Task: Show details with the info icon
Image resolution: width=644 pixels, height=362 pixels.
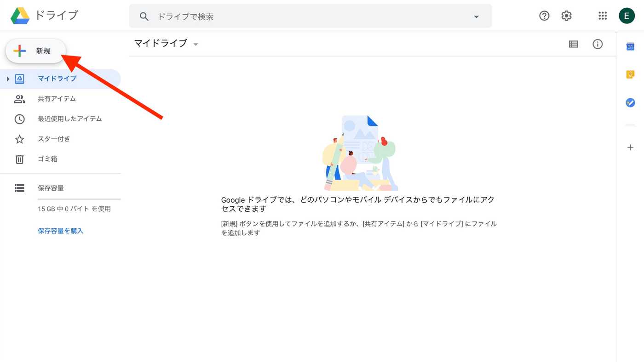Action: (x=598, y=44)
